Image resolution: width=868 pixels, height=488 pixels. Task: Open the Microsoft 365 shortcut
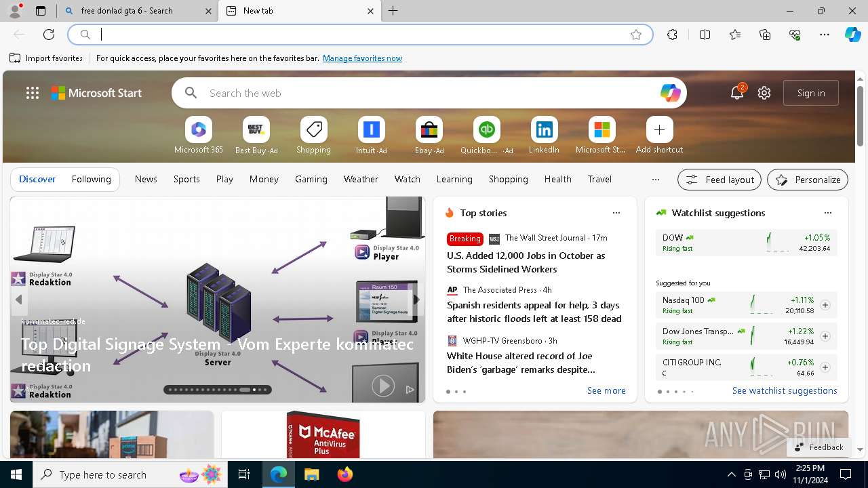pos(198,136)
